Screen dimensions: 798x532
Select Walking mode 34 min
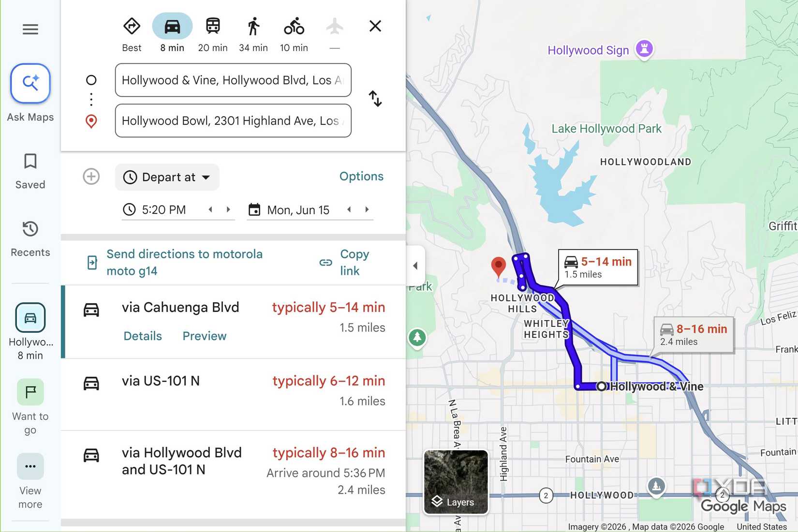(253, 34)
